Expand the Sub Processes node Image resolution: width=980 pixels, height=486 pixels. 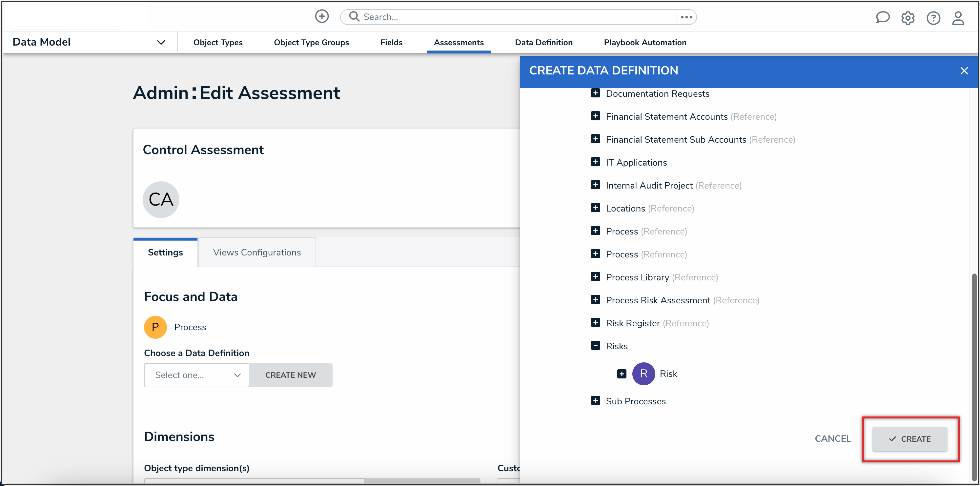tap(595, 400)
